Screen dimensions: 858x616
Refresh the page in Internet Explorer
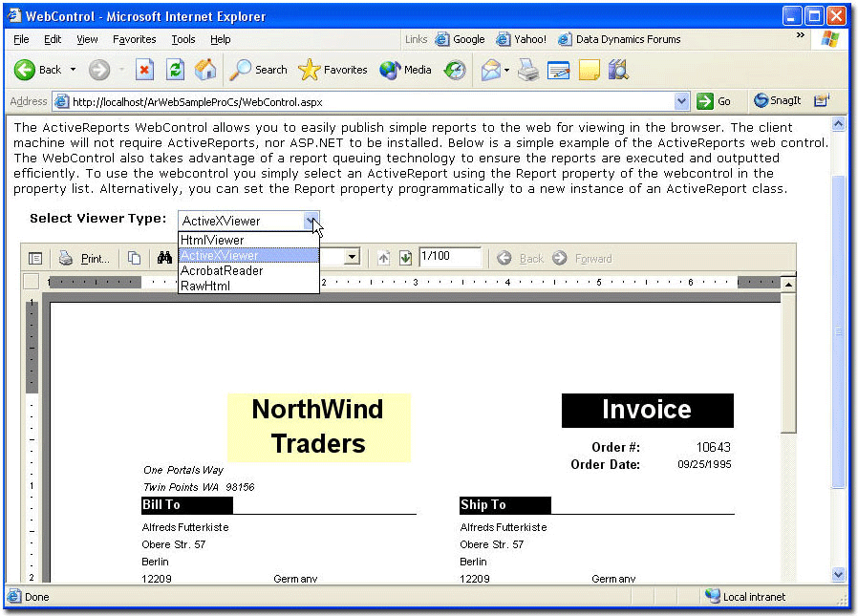pyautogui.click(x=175, y=70)
